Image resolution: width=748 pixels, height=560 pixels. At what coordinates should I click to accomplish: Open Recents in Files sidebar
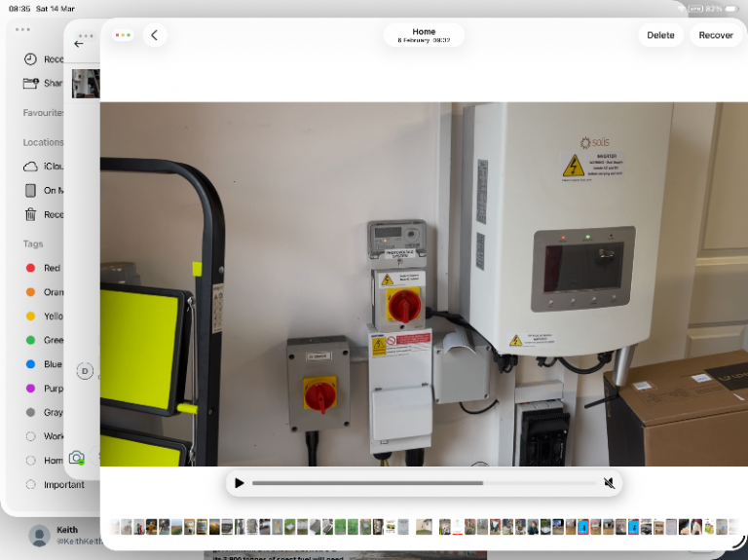(31, 59)
